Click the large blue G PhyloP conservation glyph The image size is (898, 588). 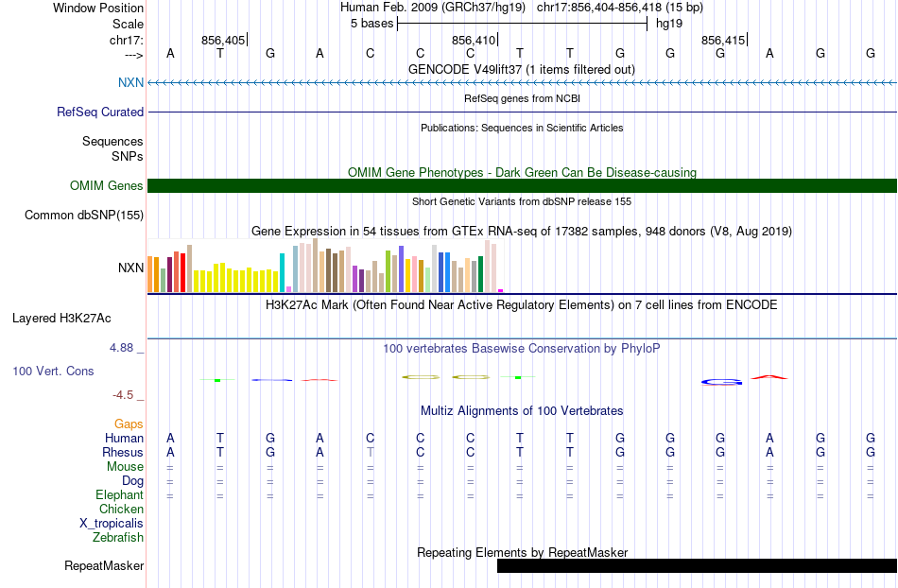(721, 382)
